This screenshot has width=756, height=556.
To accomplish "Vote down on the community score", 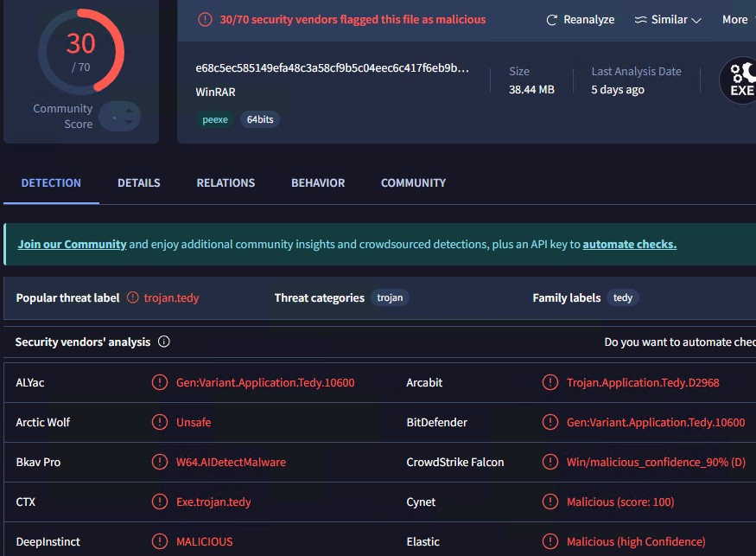I will tap(129, 122).
